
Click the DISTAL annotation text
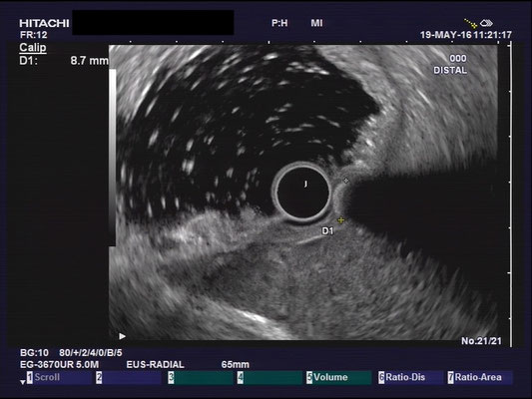(450, 70)
